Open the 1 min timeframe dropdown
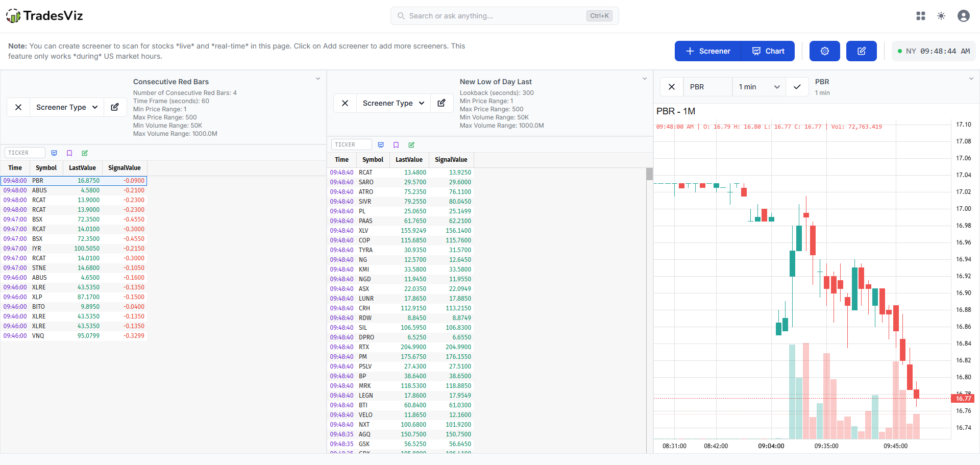 (759, 87)
